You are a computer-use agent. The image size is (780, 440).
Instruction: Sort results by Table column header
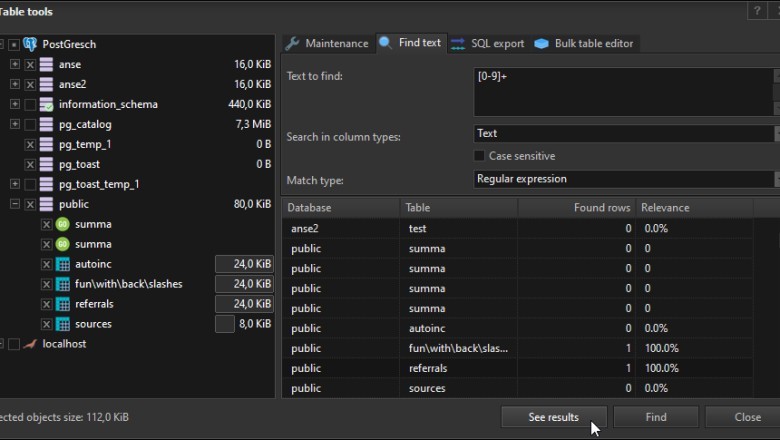pyautogui.click(x=459, y=208)
